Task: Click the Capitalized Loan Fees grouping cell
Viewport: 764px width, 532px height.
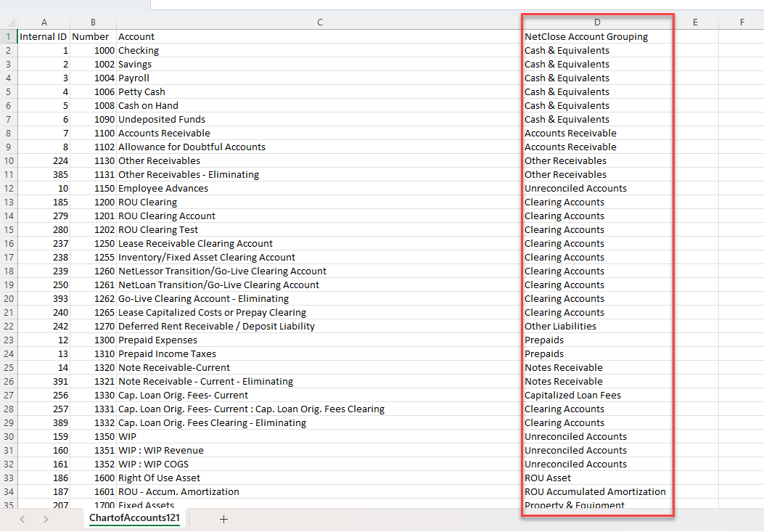Action: (572, 396)
